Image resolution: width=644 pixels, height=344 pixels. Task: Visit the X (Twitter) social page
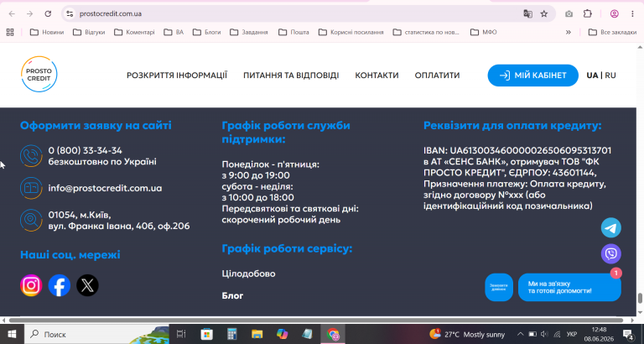87,285
